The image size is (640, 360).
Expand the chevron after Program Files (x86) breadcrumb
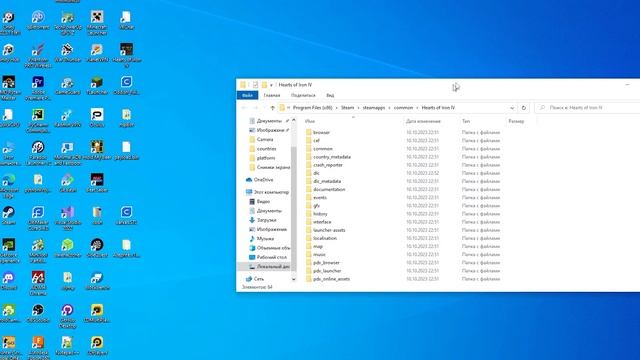click(337, 108)
